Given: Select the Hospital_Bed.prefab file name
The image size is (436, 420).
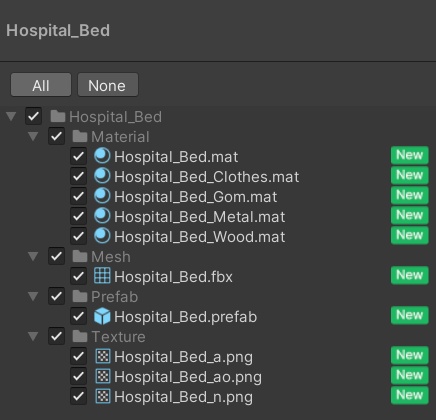Looking at the screenshot, I should pos(185,317).
